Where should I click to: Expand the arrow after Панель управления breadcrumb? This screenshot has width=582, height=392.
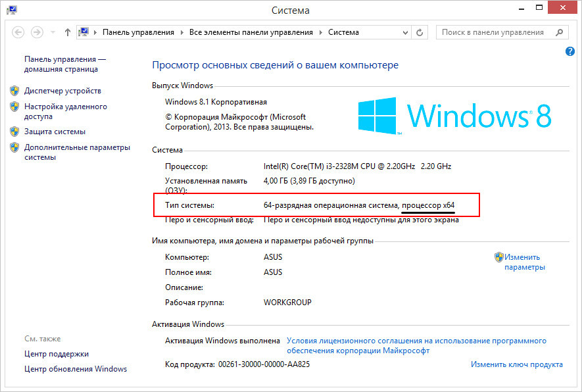(x=182, y=33)
